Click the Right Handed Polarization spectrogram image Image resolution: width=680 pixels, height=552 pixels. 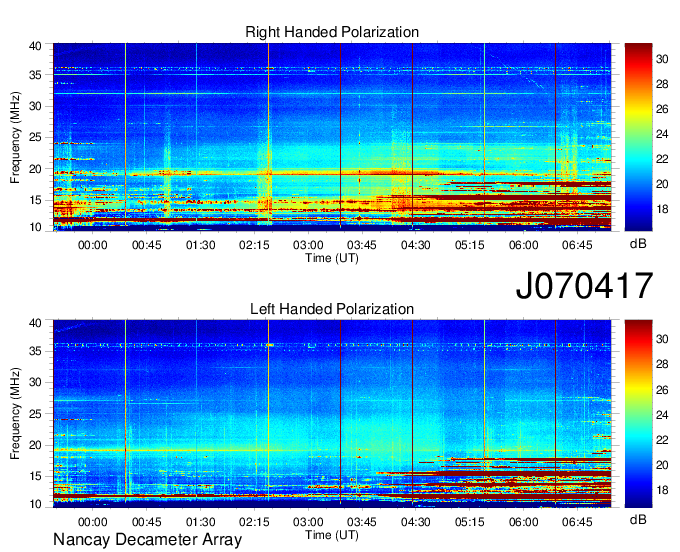(x=332, y=137)
